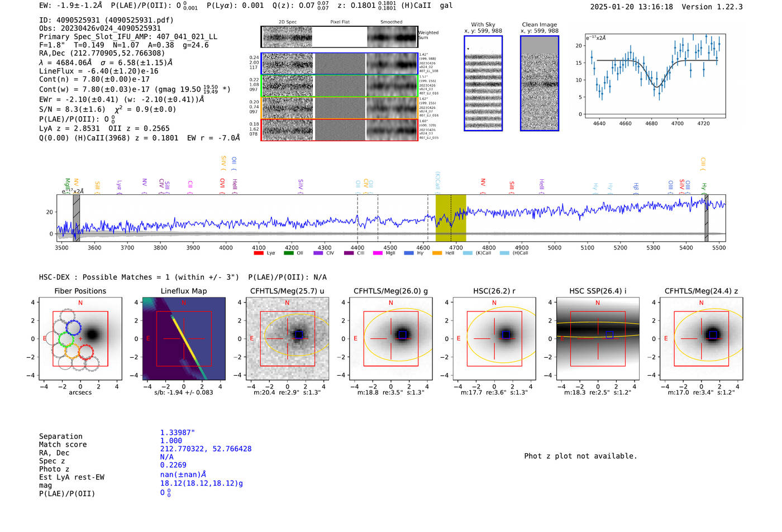Click the With Sky CCD image
Image resolution: width=782 pixels, height=532 pixels.
coord(483,83)
